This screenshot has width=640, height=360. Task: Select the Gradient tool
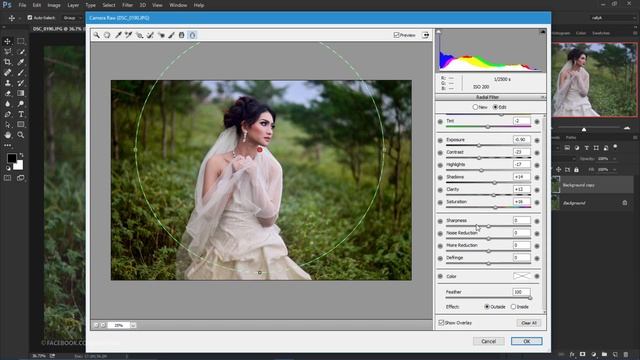click(20, 93)
